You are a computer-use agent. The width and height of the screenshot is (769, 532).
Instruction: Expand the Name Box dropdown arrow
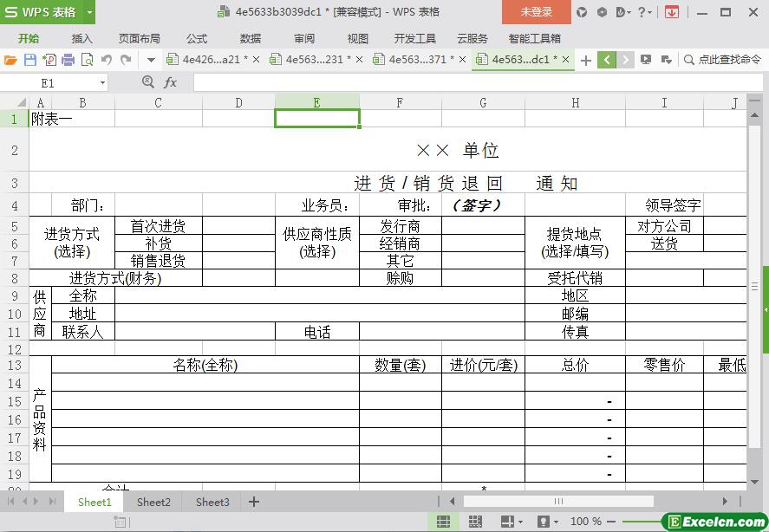point(102,82)
